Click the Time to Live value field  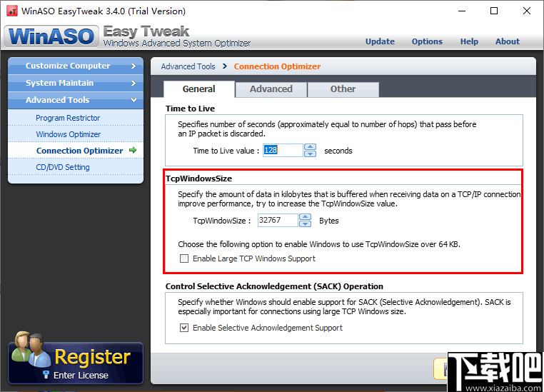[283, 150]
